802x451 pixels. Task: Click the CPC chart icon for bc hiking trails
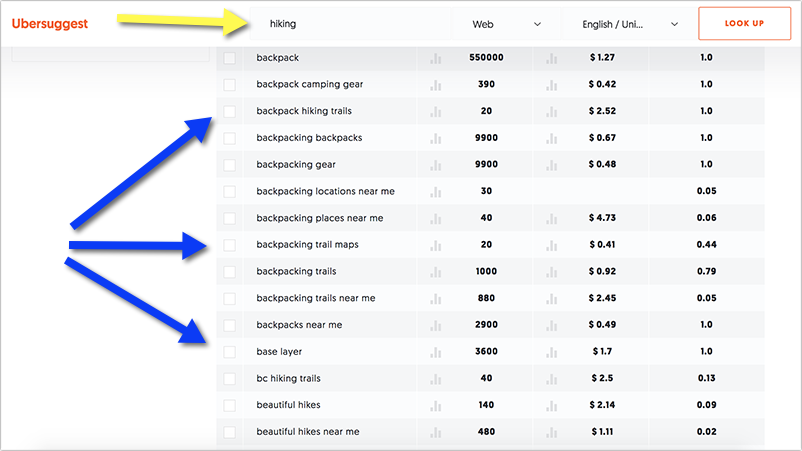[551, 379]
